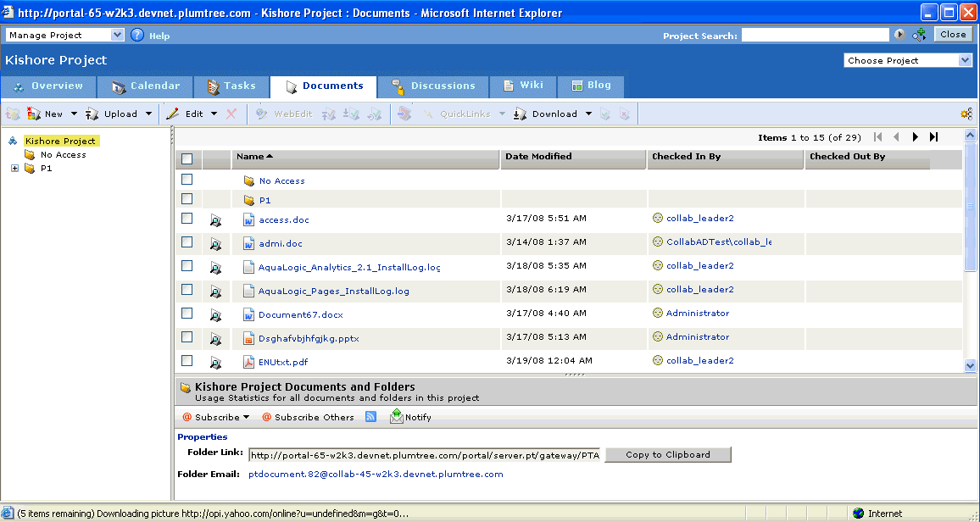Image resolution: width=980 pixels, height=522 pixels.
Task: Check the admi.doc checkbox
Action: 187,242
